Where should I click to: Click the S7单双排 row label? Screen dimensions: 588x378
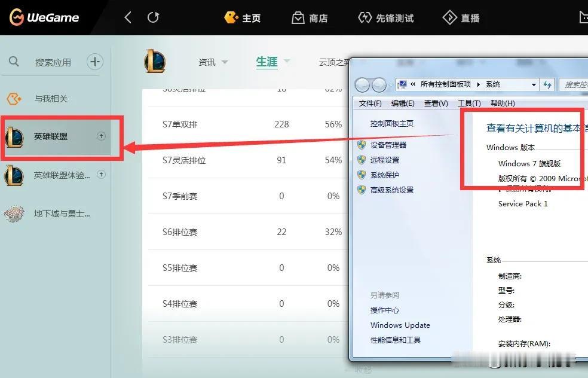180,124
